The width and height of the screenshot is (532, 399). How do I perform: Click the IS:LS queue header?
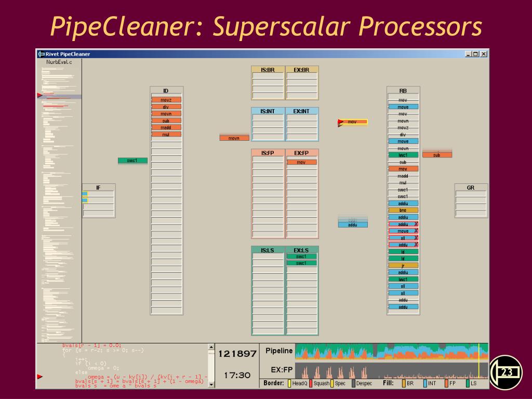coord(268,250)
